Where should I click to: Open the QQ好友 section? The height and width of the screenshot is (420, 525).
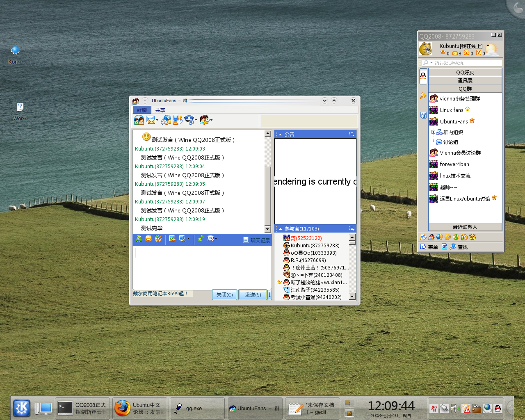(465, 72)
